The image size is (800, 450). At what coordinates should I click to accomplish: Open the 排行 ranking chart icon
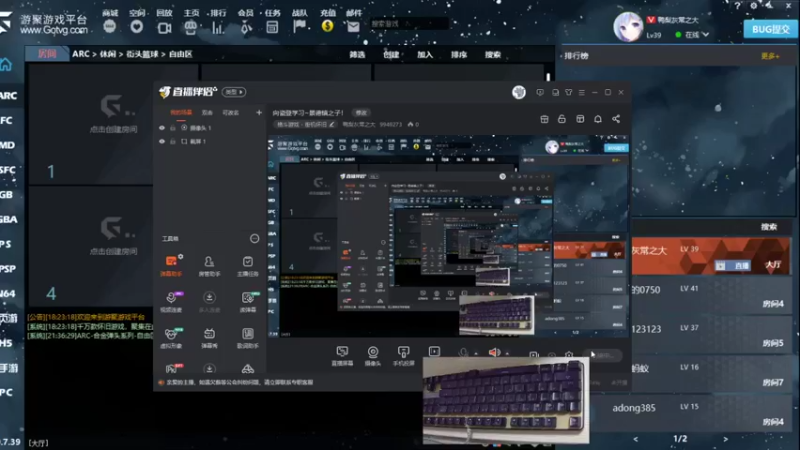point(218,27)
